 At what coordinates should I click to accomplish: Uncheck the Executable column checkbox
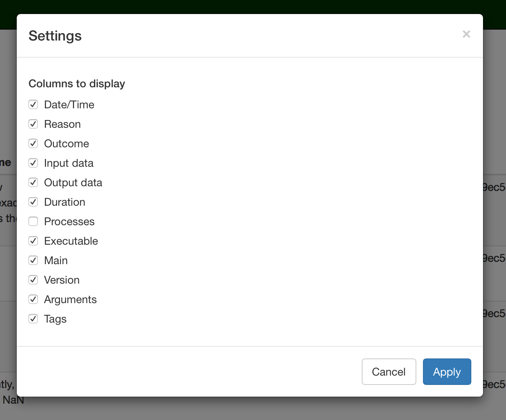(33, 241)
